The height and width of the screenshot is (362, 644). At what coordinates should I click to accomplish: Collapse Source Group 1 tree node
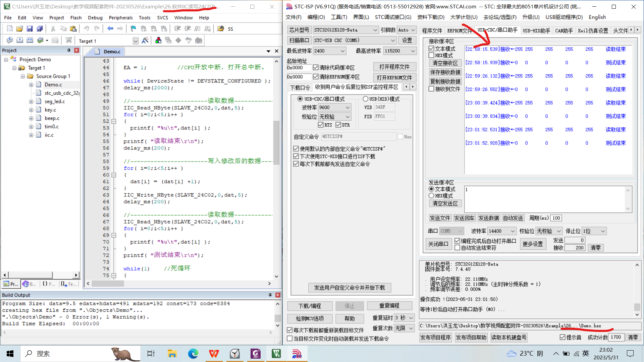23,76
